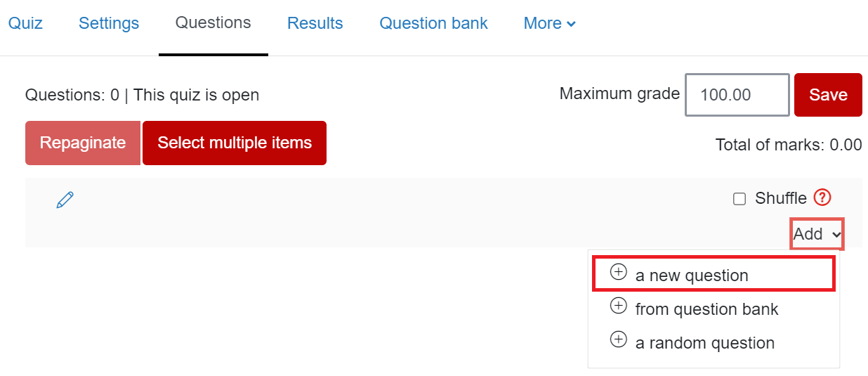Click plus icon beside 'from question bank'
Viewport: 868px width, 376px height.
click(618, 306)
